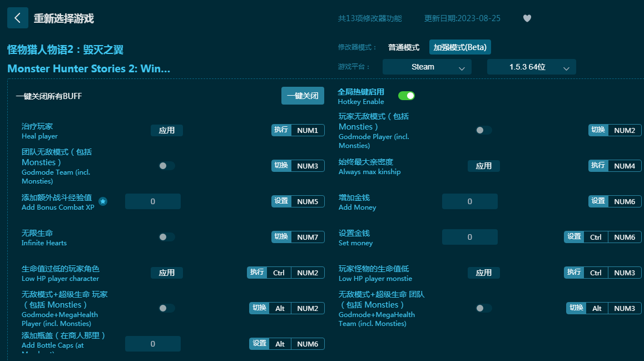Apply Low HP player monstie
The image size is (644, 361).
484,273
